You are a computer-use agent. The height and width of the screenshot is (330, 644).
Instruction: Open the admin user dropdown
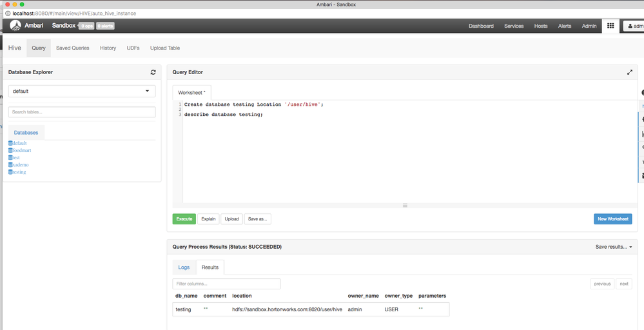click(x=633, y=26)
